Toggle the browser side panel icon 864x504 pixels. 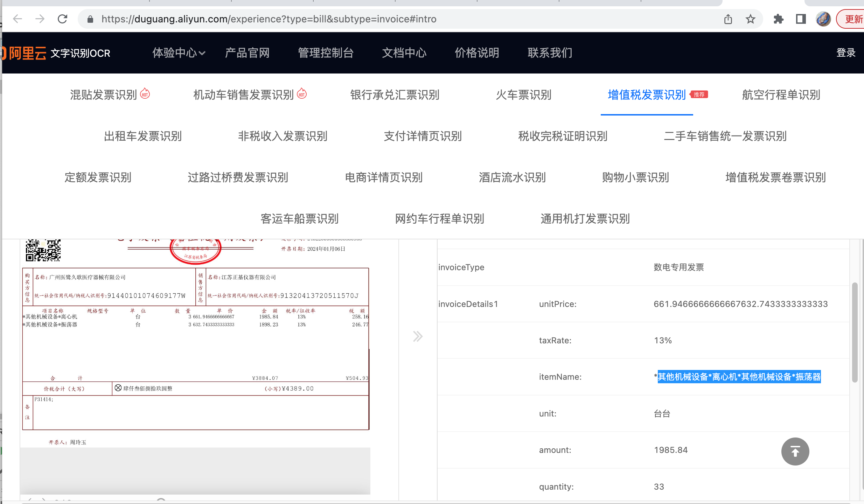801,19
